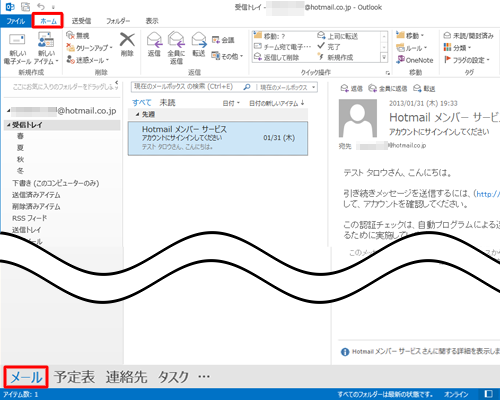Click the 会議 meeting reply icon
This screenshot has width=500, height=400.
point(223,40)
